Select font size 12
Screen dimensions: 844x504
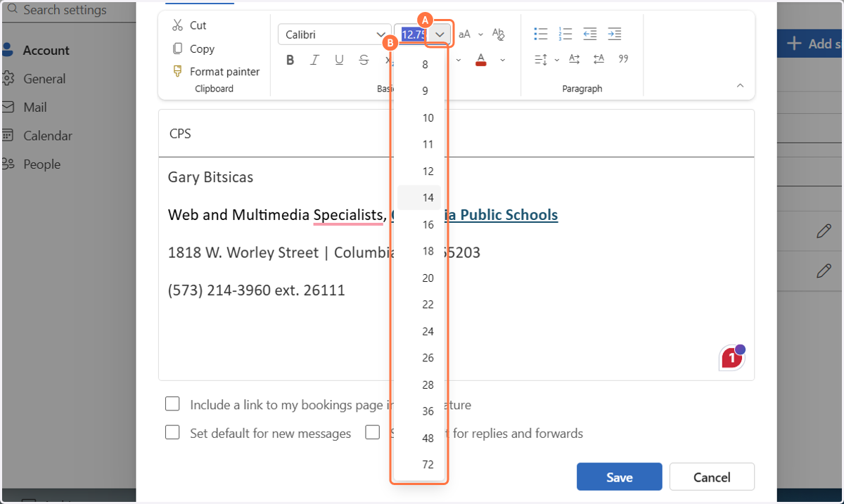(419, 172)
